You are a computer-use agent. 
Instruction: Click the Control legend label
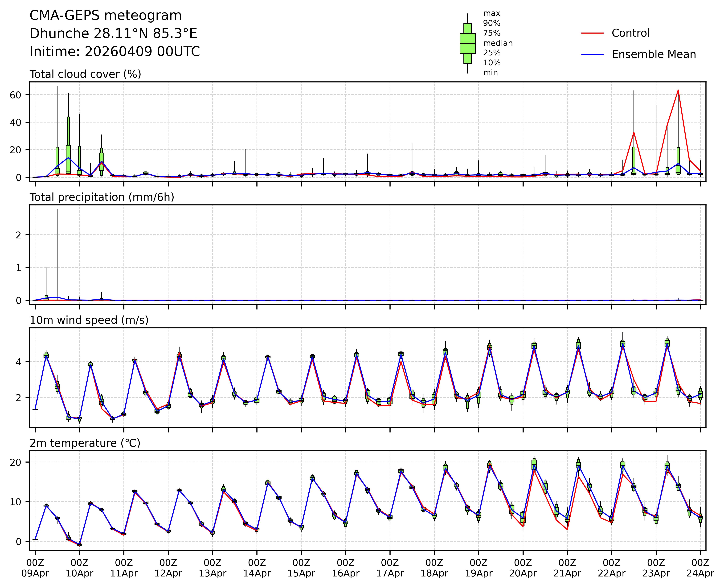630,33
